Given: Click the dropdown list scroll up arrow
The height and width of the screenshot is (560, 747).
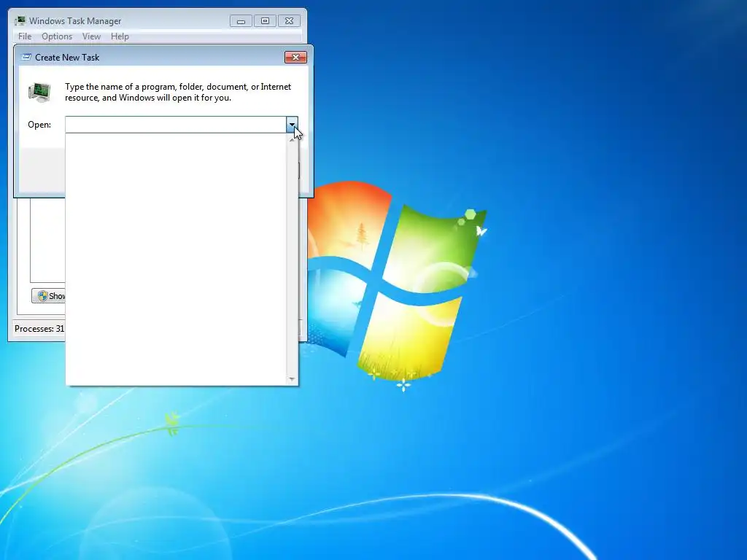Looking at the screenshot, I should (292, 140).
